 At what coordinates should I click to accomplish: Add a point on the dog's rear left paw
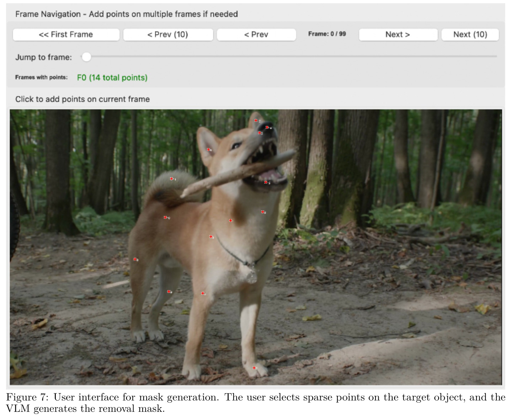(x=139, y=336)
